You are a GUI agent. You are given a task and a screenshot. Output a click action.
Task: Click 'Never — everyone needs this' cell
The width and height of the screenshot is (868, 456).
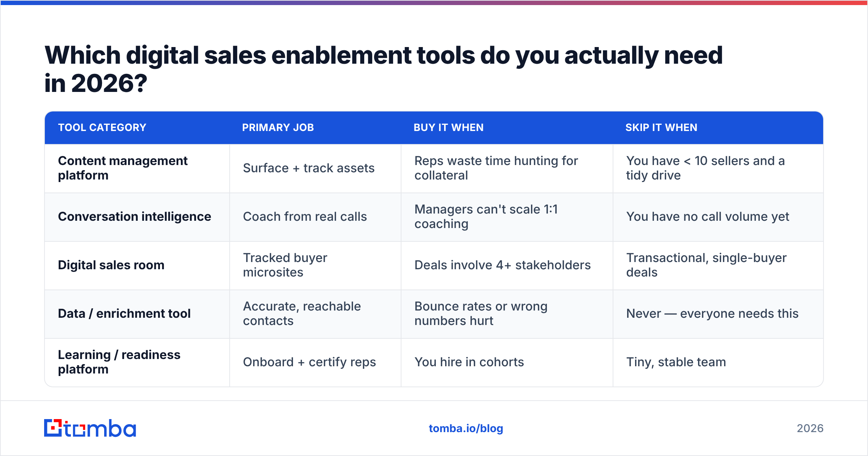[718, 314]
